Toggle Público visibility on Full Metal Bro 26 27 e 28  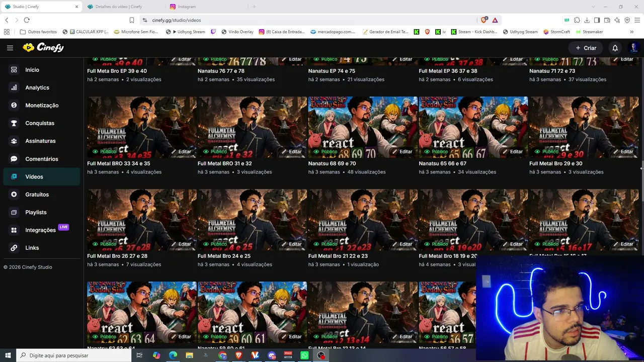(x=104, y=244)
